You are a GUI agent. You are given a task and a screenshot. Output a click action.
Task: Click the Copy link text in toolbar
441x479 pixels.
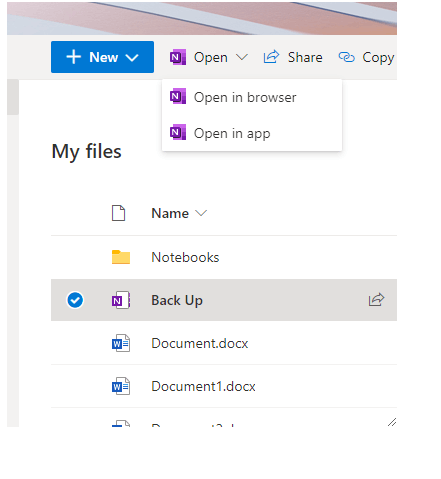(x=378, y=58)
